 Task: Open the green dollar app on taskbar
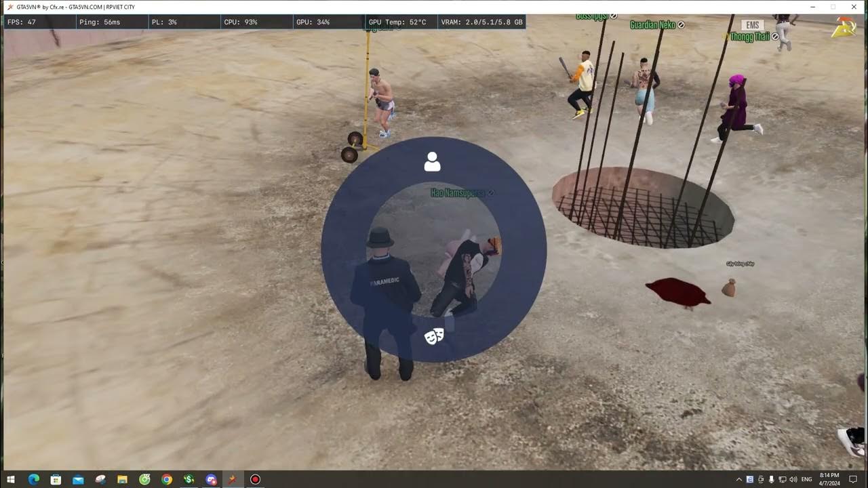[x=189, y=479]
